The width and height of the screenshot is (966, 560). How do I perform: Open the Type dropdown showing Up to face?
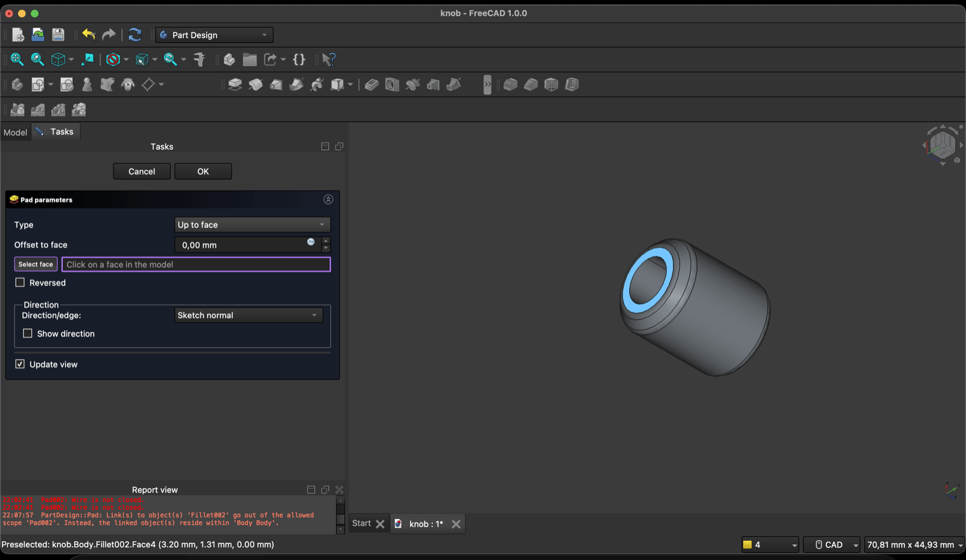click(x=252, y=224)
